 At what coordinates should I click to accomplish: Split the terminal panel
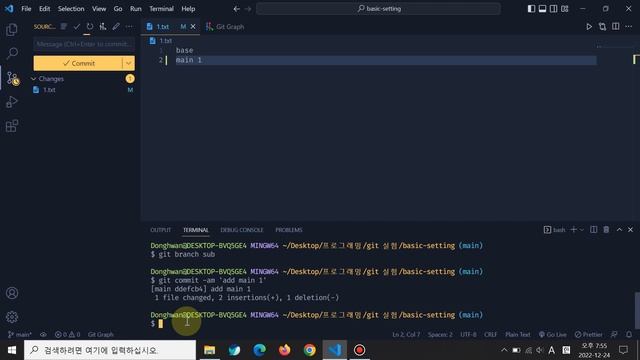pyautogui.click(x=593, y=230)
